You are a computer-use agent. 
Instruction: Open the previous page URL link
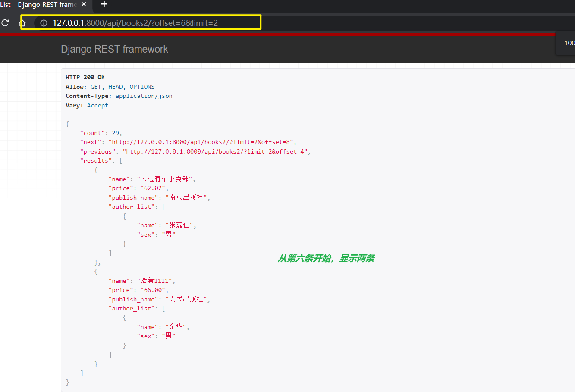(x=215, y=151)
